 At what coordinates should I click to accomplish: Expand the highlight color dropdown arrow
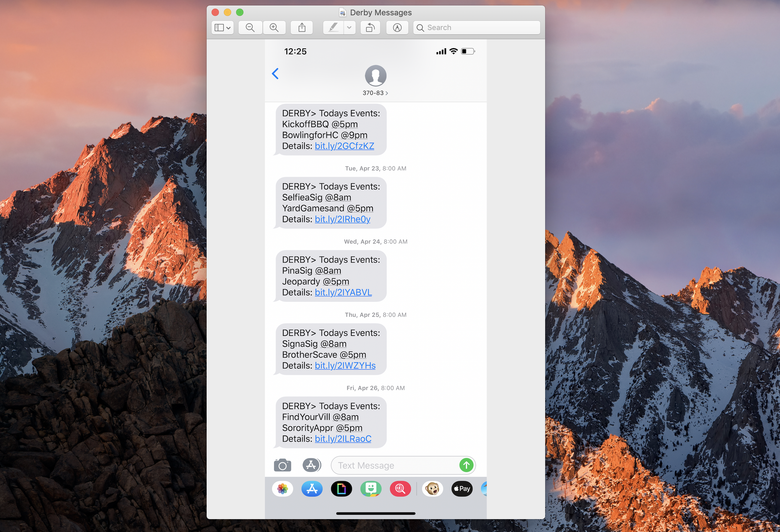tap(349, 28)
